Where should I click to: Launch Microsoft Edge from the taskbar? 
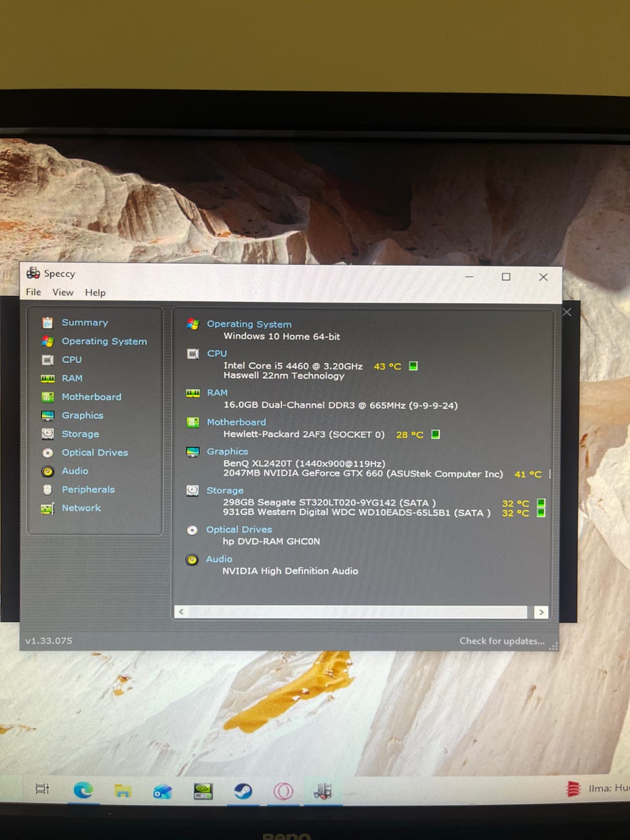click(x=83, y=790)
